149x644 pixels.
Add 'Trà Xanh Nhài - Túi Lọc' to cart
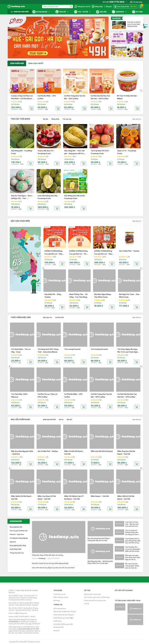pos(30,362)
